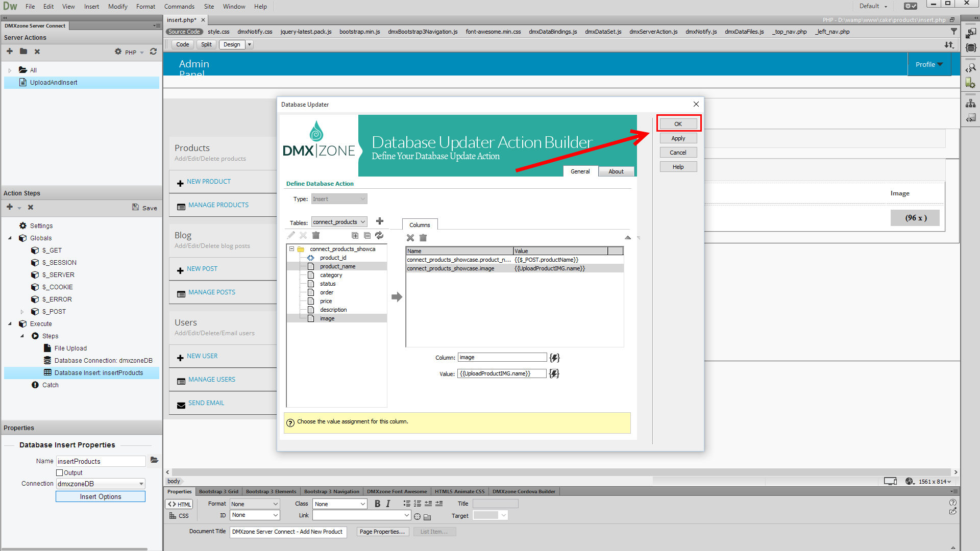Click the filter icon in the related files bar
The width and height of the screenshot is (980, 551).
[954, 32]
